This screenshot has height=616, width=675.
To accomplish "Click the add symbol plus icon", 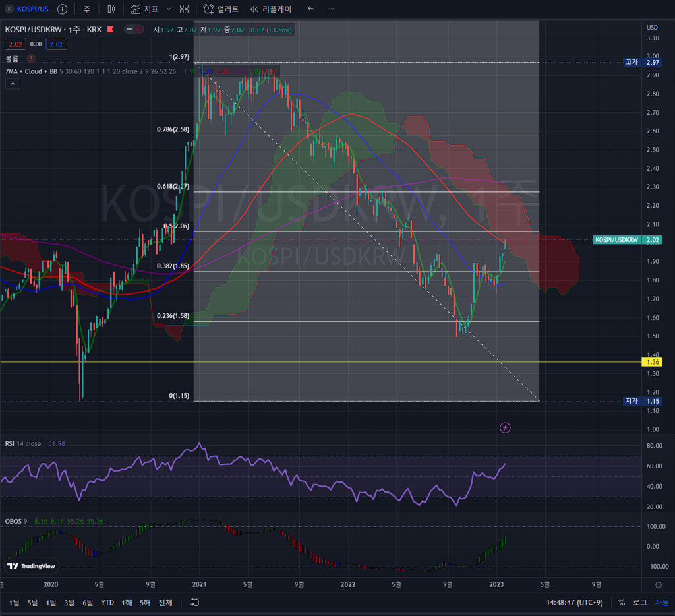I will (62, 9).
